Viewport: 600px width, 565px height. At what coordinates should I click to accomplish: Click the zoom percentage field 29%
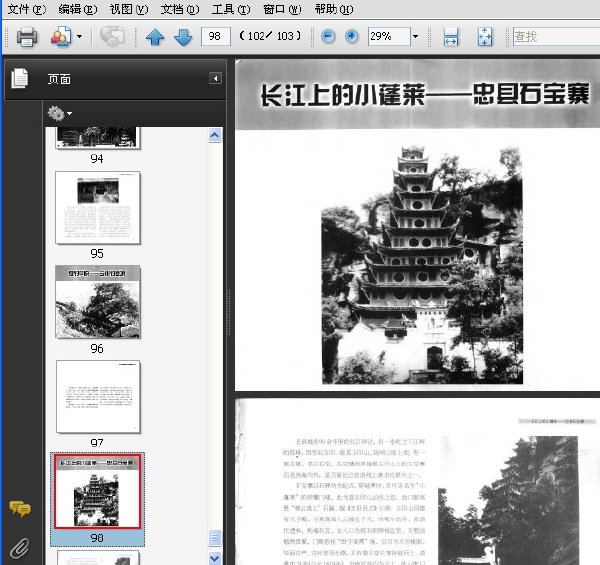pyautogui.click(x=389, y=36)
